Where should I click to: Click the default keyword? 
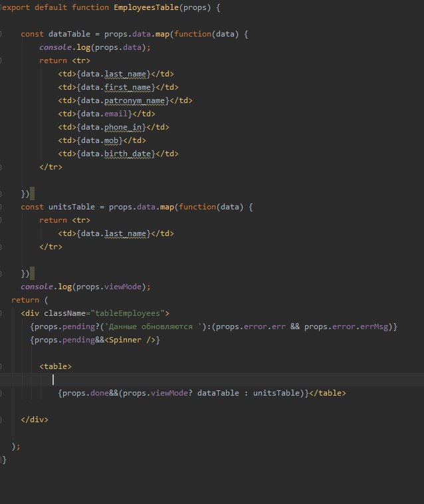(x=51, y=7)
